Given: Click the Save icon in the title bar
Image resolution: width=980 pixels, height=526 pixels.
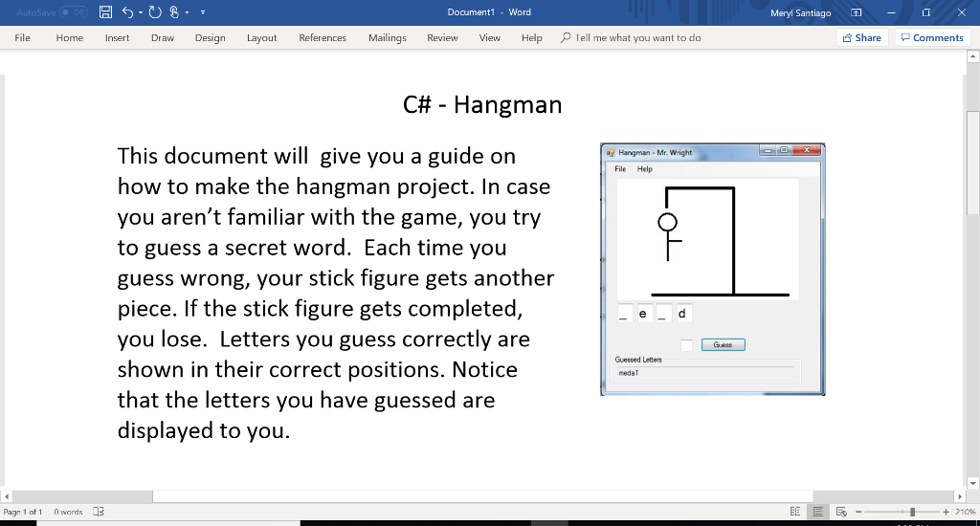Looking at the screenshot, I should tap(105, 11).
